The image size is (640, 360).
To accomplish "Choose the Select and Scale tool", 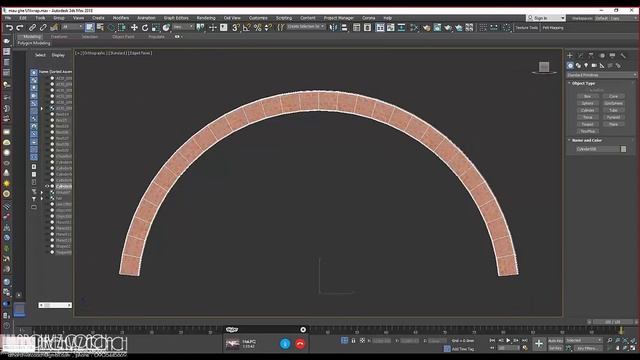I will 156,27.
